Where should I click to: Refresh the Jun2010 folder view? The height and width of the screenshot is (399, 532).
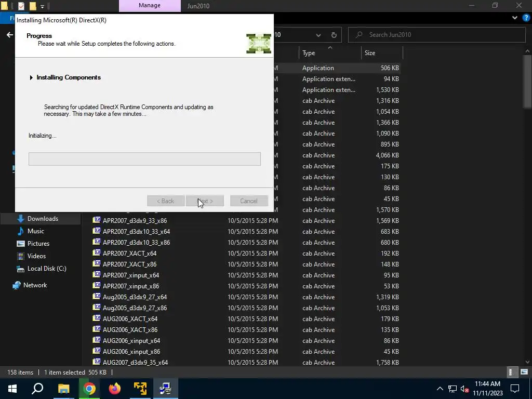334,35
